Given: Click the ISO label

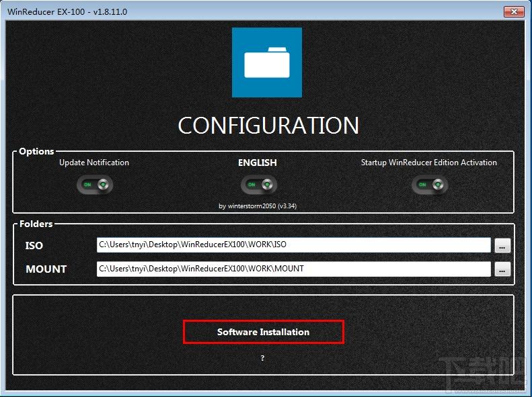Looking at the screenshot, I should (x=34, y=246).
